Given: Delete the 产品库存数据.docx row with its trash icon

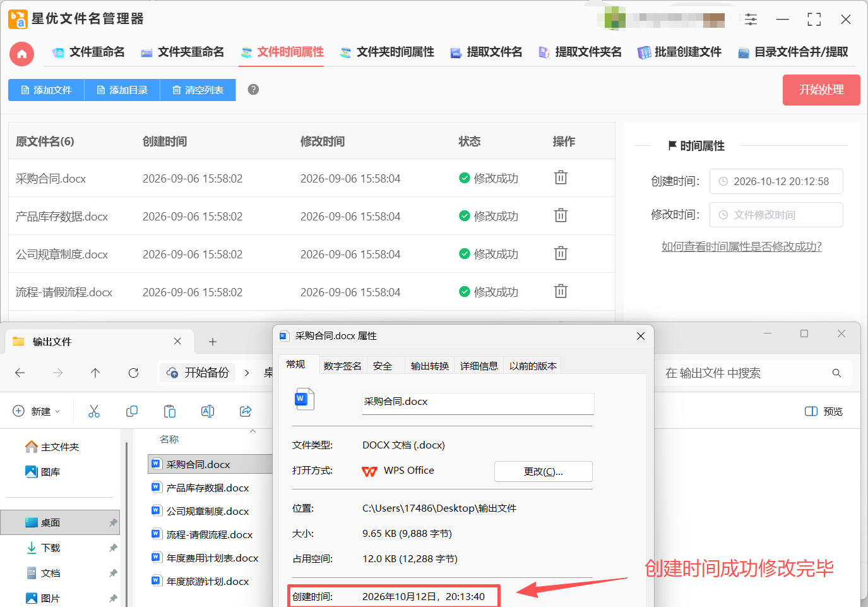Looking at the screenshot, I should (561, 215).
